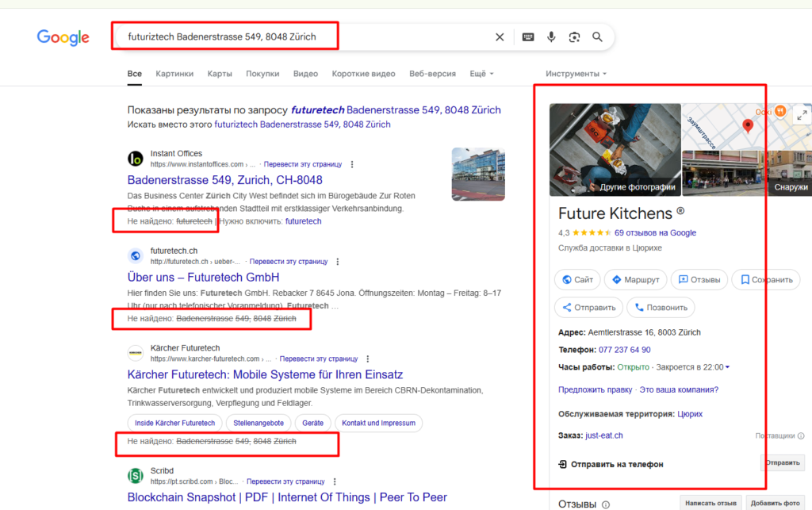
Task: Click the Цюрих service area link
Action: pyautogui.click(x=690, y=414)
